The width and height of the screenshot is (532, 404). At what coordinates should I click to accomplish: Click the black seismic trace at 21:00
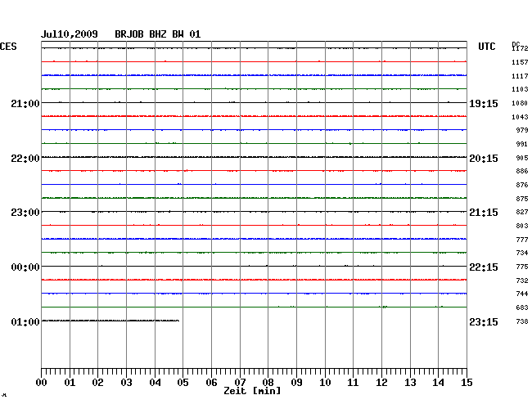pyautogui.click(x=254, y=102)
